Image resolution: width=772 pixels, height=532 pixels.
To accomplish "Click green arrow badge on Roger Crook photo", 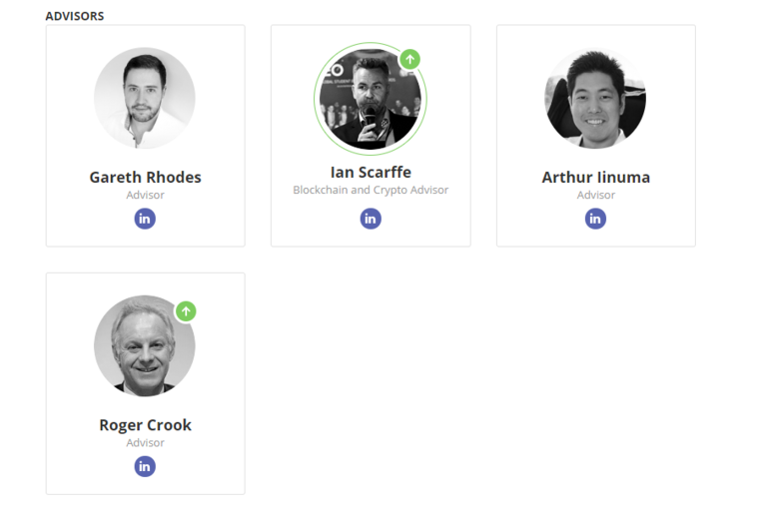I will point(186,311).
